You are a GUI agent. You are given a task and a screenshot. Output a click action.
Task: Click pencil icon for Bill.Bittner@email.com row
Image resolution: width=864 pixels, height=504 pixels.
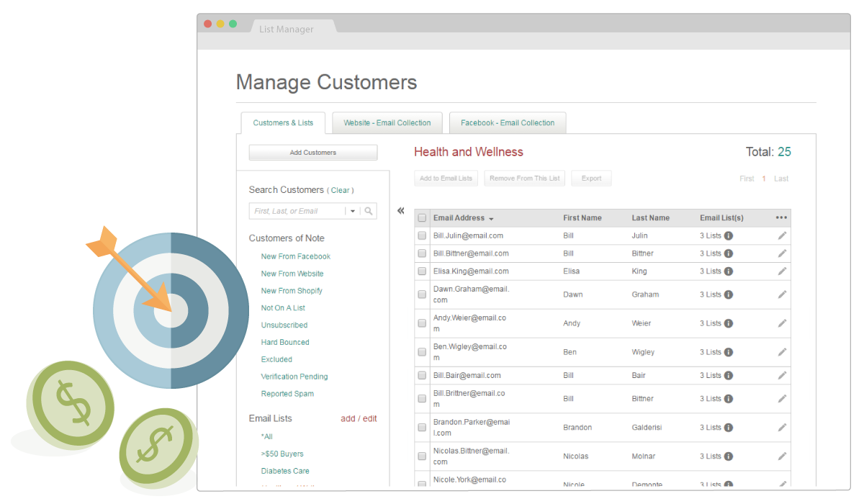[782, 253]
